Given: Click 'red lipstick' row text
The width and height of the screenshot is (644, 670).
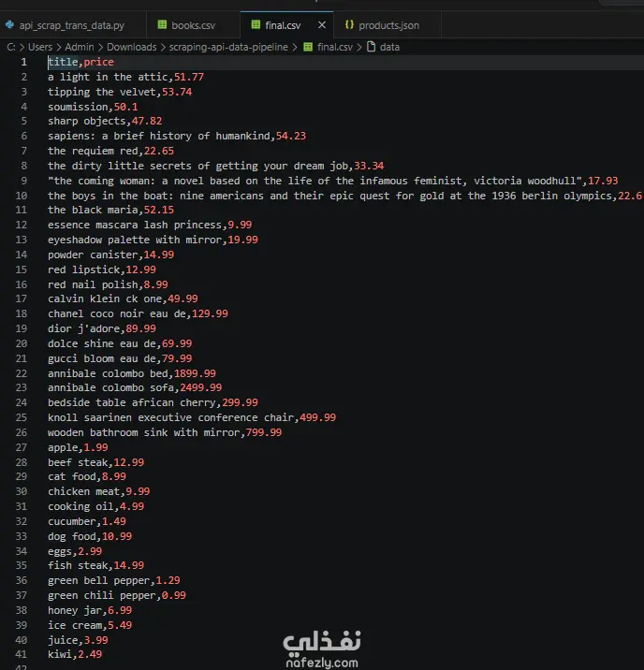Looking at the screenshot, I should coord(83,269).
